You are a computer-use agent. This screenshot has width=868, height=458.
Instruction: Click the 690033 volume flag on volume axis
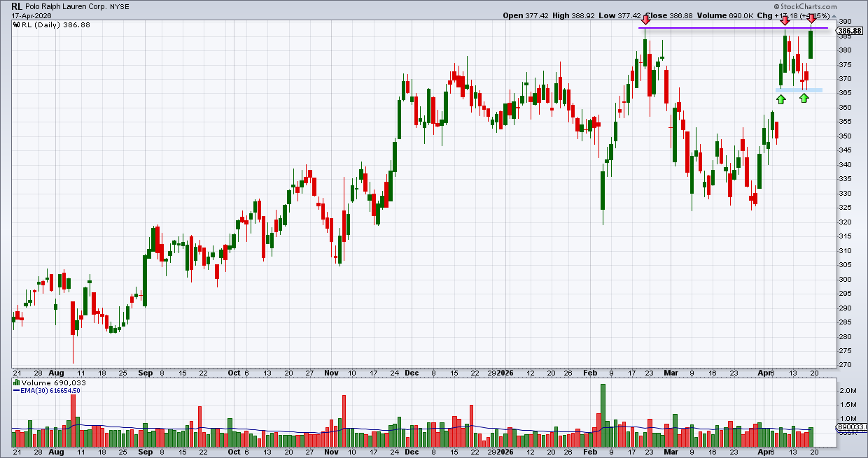(x=852, y=427)
